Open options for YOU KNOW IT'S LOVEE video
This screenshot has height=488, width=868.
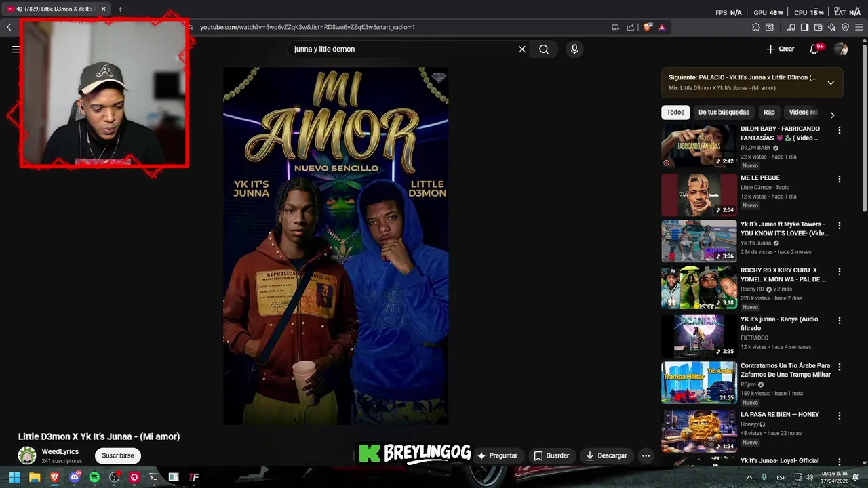(839, 226)
